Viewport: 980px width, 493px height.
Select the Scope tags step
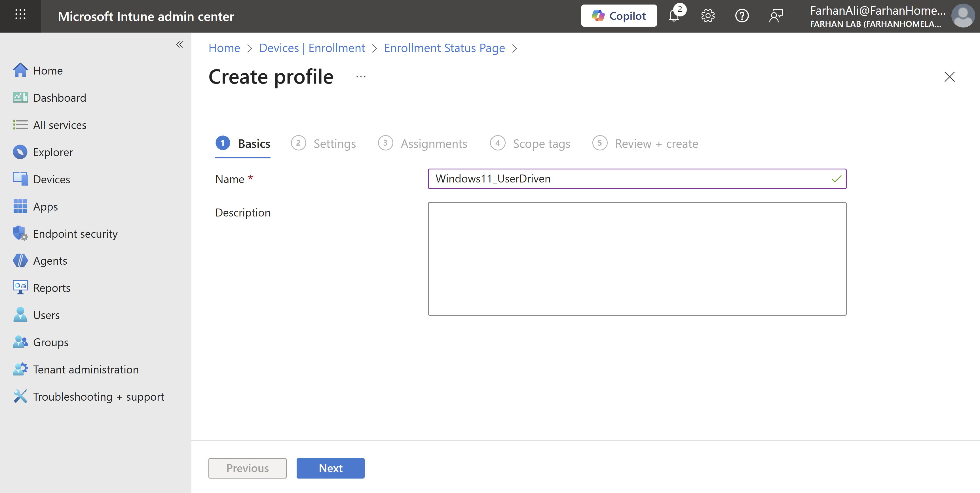pyautogui.click(x=530, y=144)
